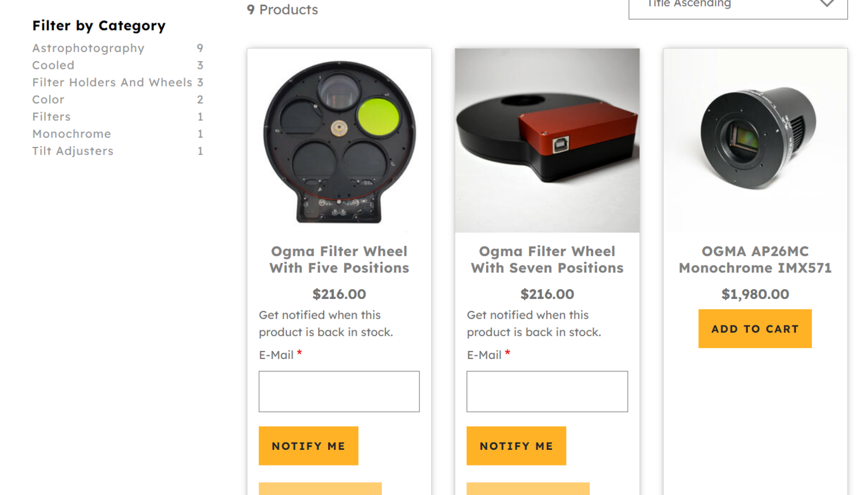Filter by Astrophotography category
The height and width of the screenshot is (495, 868).
click(88, 48)
